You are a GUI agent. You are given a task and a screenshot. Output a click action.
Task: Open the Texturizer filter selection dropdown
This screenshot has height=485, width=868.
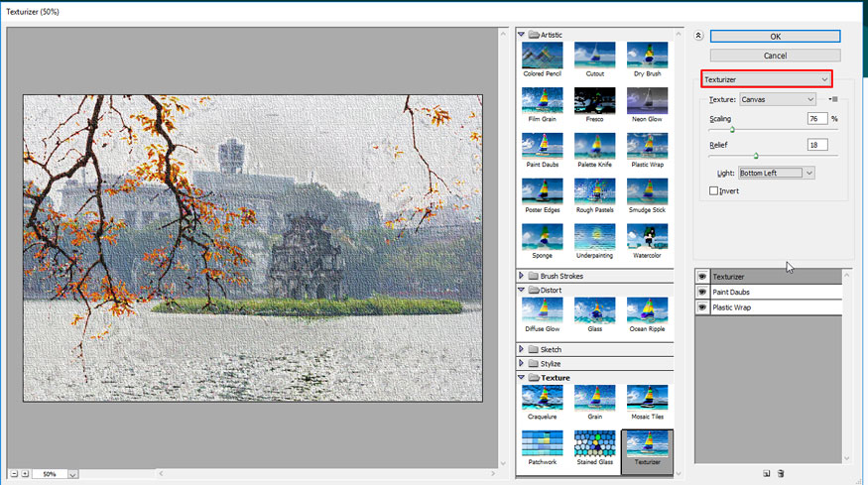[766, 79]
